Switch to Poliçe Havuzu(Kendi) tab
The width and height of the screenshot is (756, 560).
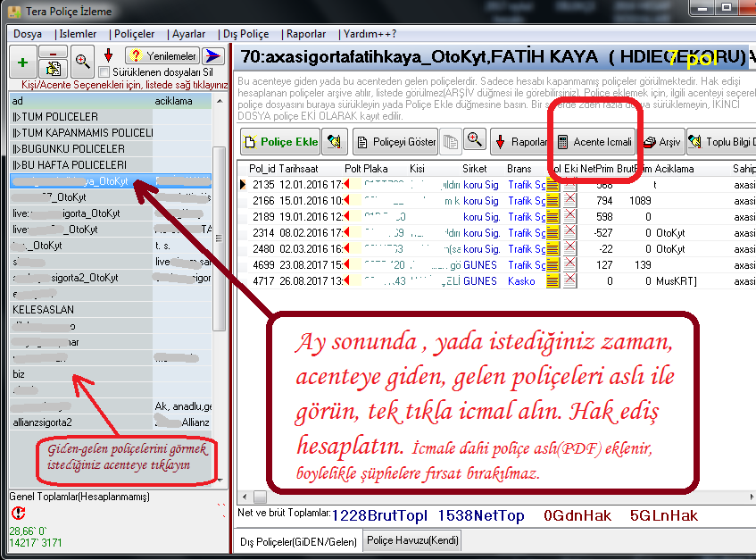[412, 540]
